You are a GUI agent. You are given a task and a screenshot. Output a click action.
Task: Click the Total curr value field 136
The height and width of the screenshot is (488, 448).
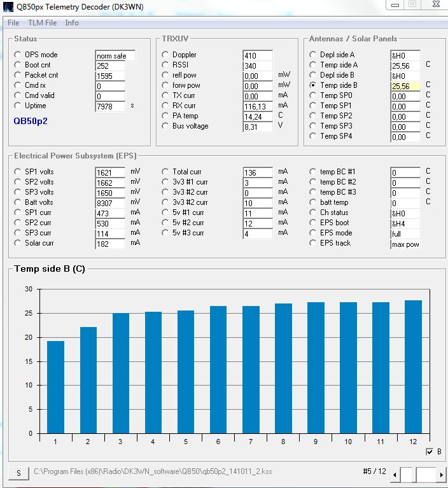pos(258,172)
